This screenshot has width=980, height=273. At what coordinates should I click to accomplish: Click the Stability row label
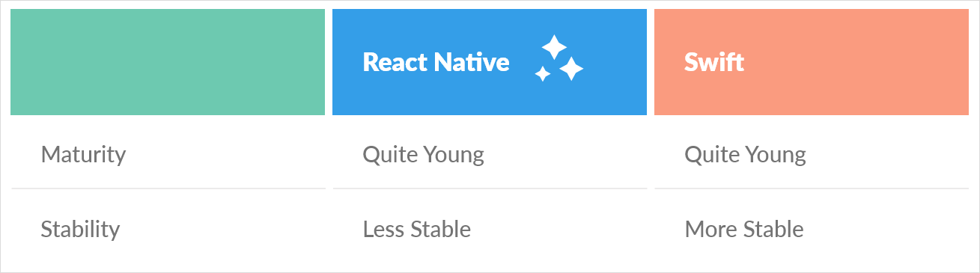click(x=80, y=229)
